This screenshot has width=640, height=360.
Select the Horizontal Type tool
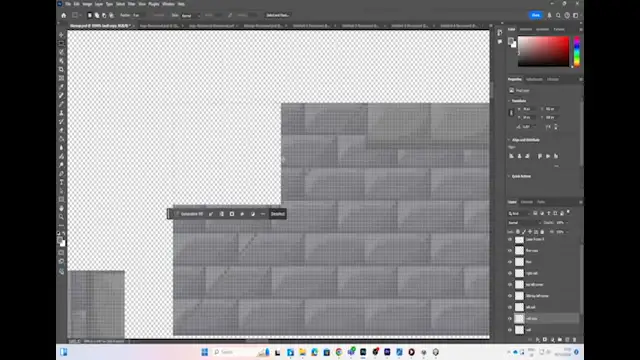61,182
